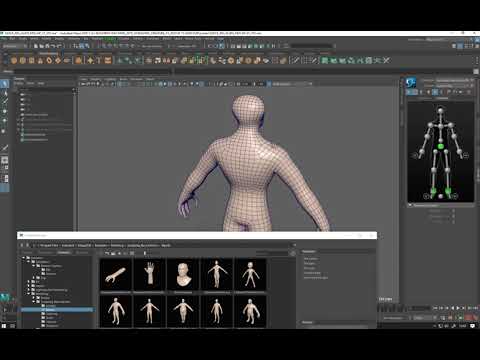The height and width of the screenshot is (360, 480).
Task: Switch to the Examples tab in the Content Browser
Action: (64, 253)
